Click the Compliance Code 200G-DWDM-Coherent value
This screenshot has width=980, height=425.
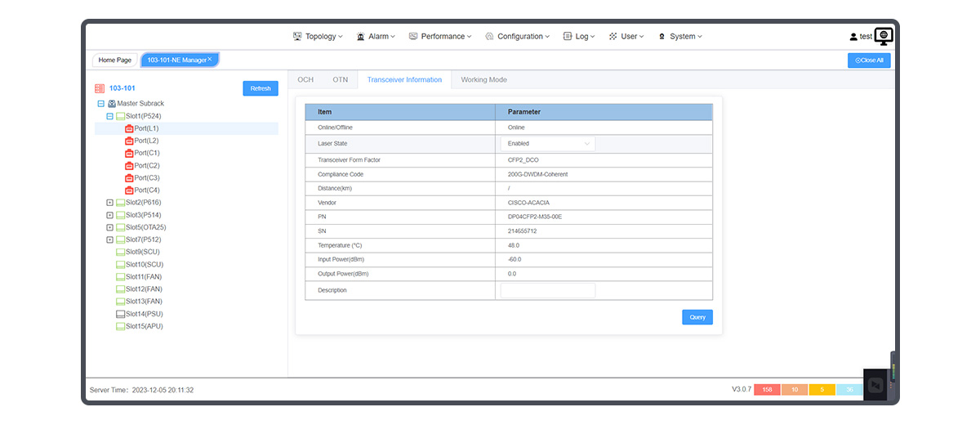tap(537, 174)
